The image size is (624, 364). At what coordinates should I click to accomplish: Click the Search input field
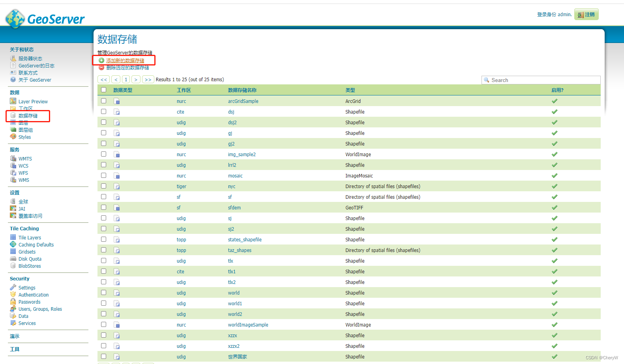click(x=541, y=80)
